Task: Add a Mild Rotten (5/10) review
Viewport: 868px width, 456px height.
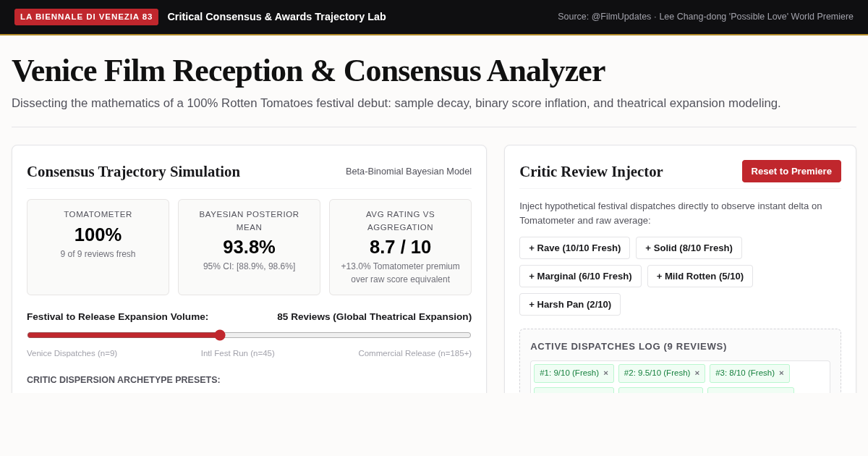Action: pyautogui.click(x=700, y=276)
